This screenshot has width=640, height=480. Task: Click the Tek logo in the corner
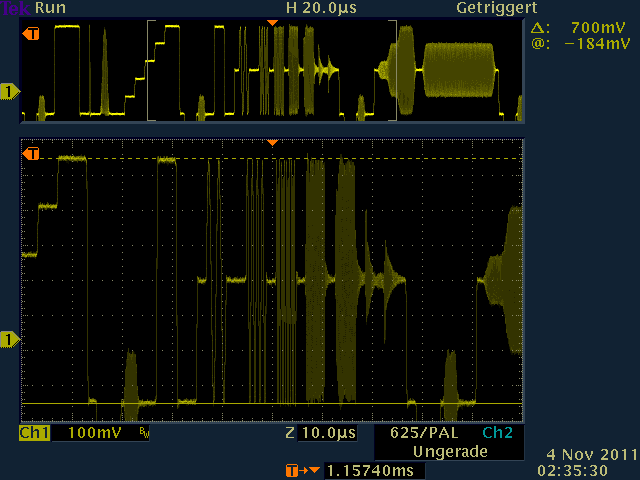[16, 8]
